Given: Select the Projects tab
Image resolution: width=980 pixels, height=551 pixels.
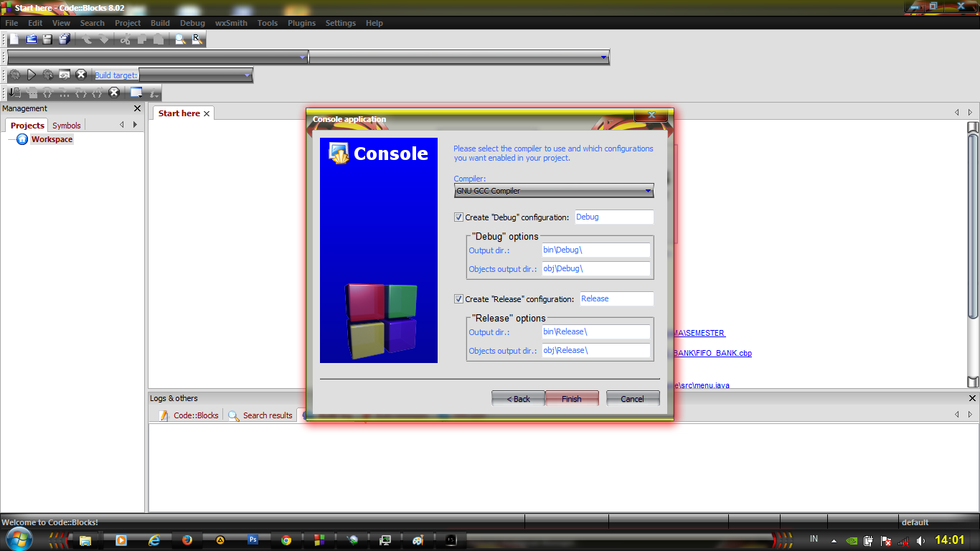Looking at the screenshot, I should [27, 126].
